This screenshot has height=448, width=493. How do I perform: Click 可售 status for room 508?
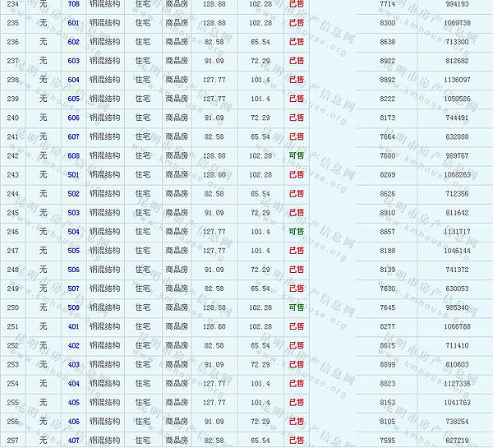click(296, 307)
